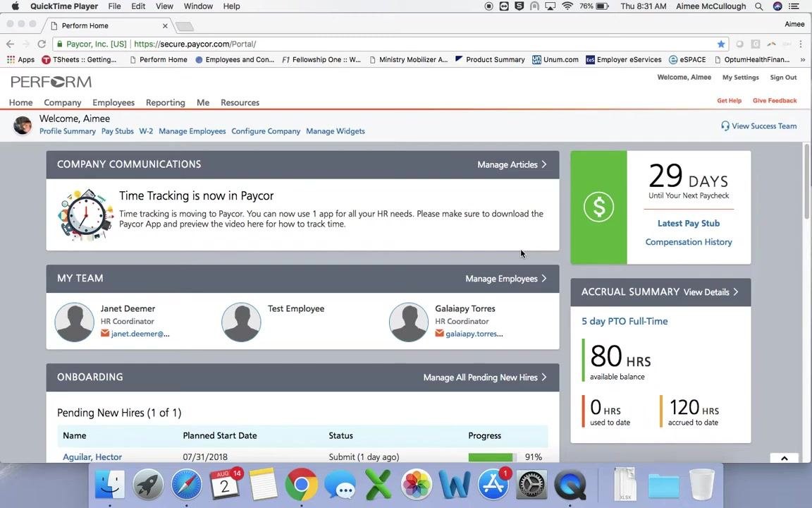Click Get Help
This screenshot has height=508, width=812.
click(729, 101)
